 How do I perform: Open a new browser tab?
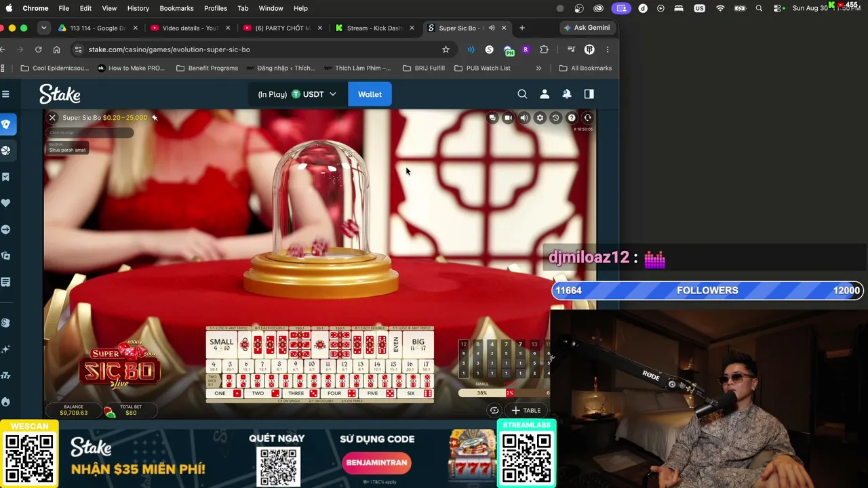522,28
